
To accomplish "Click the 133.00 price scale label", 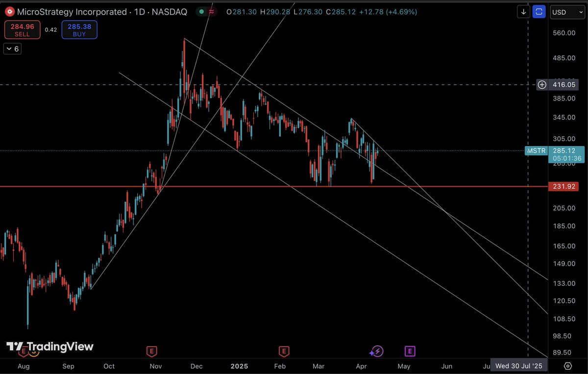I will point(563,283).
